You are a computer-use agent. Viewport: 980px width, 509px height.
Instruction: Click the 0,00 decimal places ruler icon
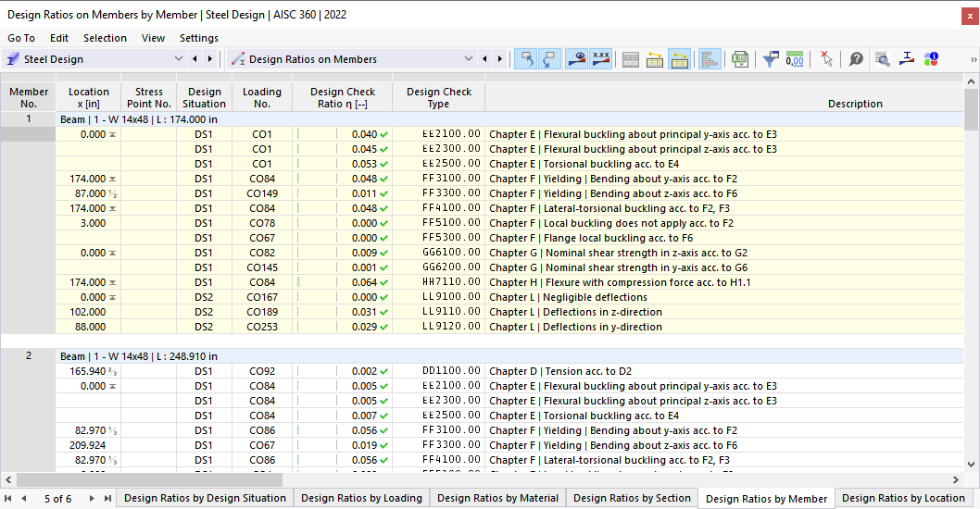795,59
